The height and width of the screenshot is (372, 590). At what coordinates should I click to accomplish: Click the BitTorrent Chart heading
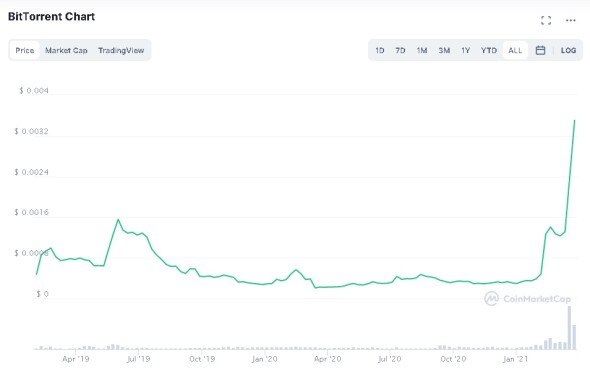[x=52, y=17]
